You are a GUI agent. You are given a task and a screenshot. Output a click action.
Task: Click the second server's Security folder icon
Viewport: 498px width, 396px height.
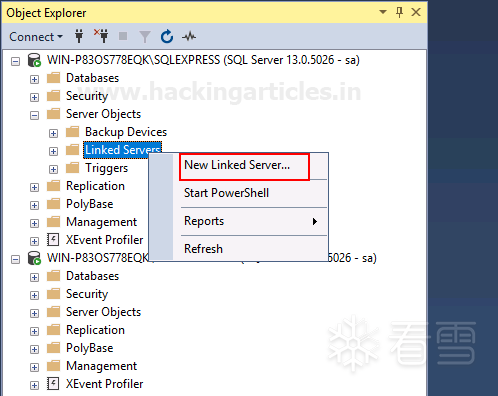pos(53,294)
